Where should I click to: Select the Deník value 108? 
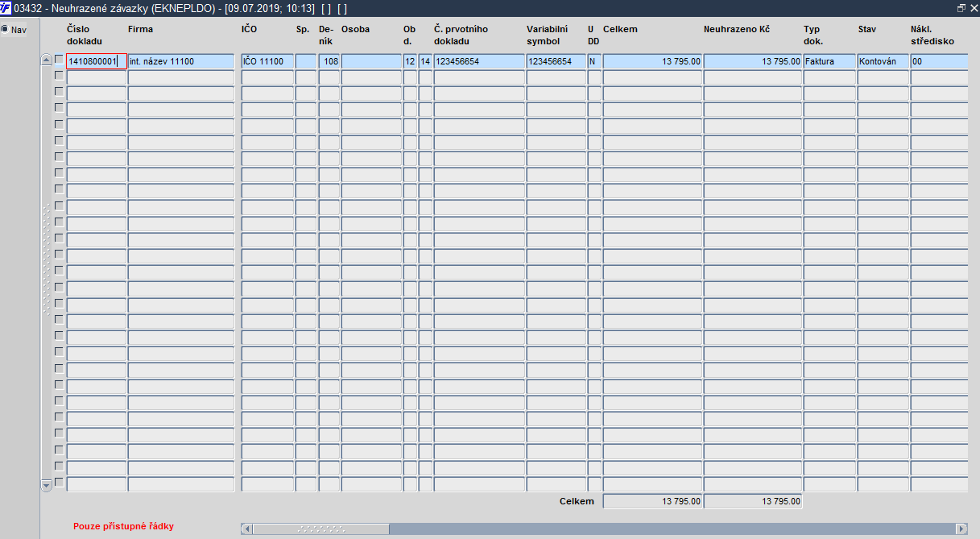coord(329,61)
